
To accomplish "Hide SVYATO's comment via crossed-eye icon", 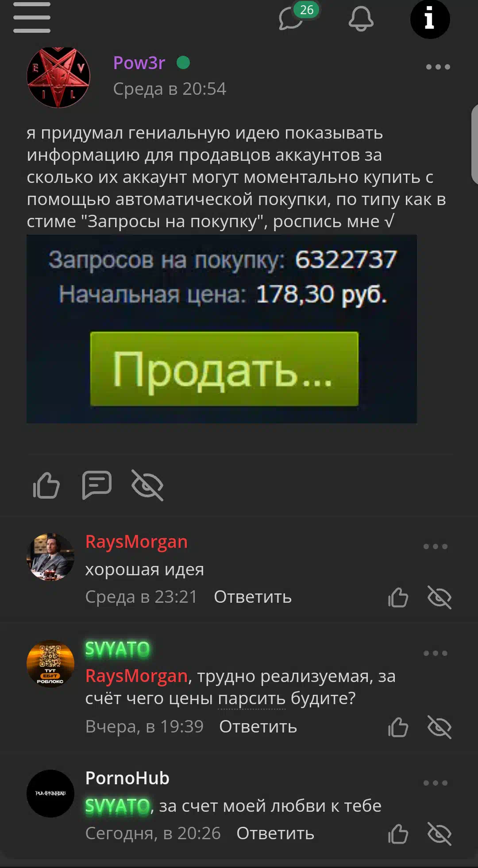I will click(x=439, y=727).
